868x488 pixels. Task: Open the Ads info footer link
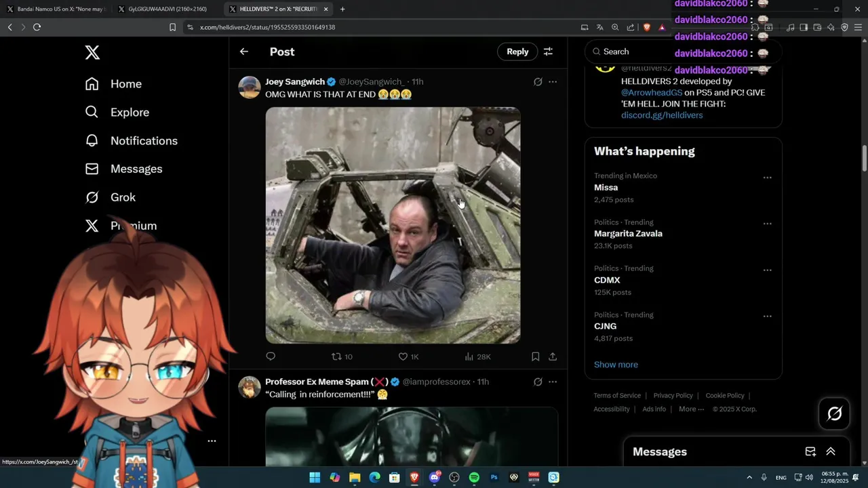point(654,409)
